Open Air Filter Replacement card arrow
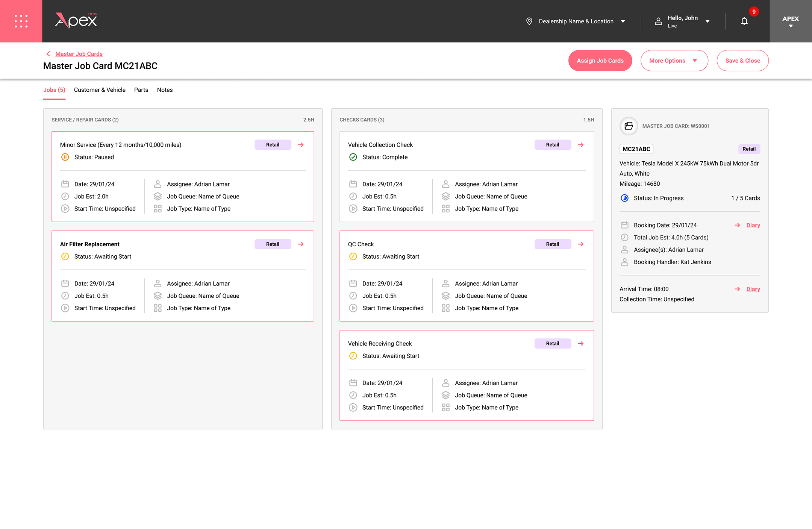 [x=301, y=244]
